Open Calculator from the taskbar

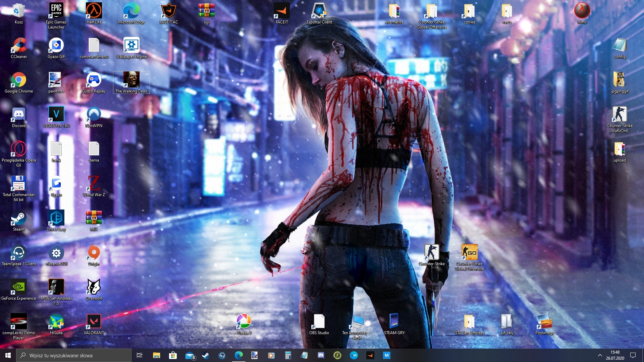(288, 355)
